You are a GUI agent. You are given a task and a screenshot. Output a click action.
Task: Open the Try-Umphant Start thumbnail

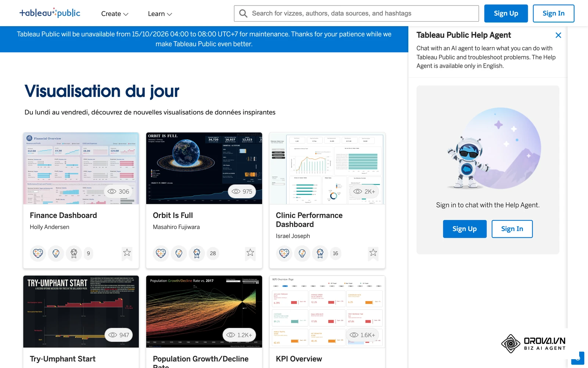81,311
